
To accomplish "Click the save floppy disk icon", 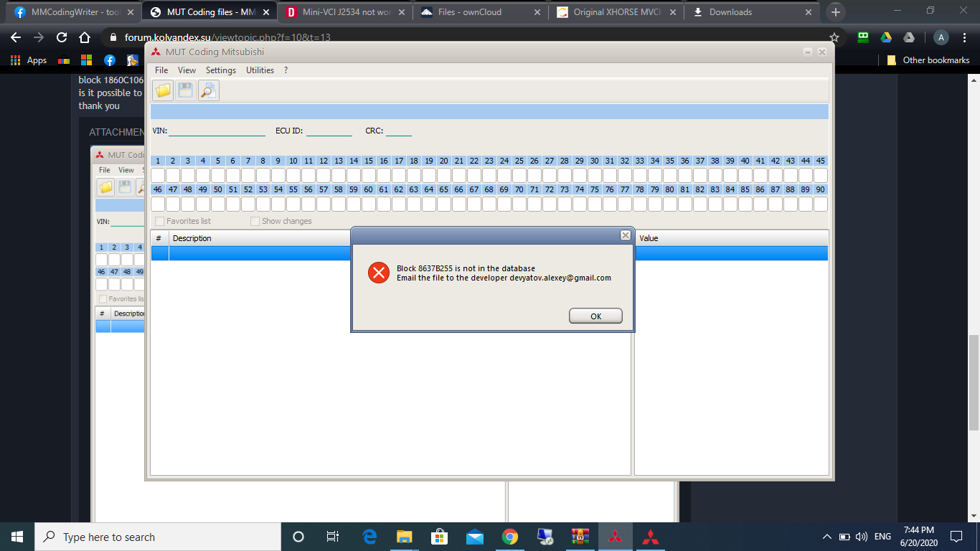I will click(186, 90).
